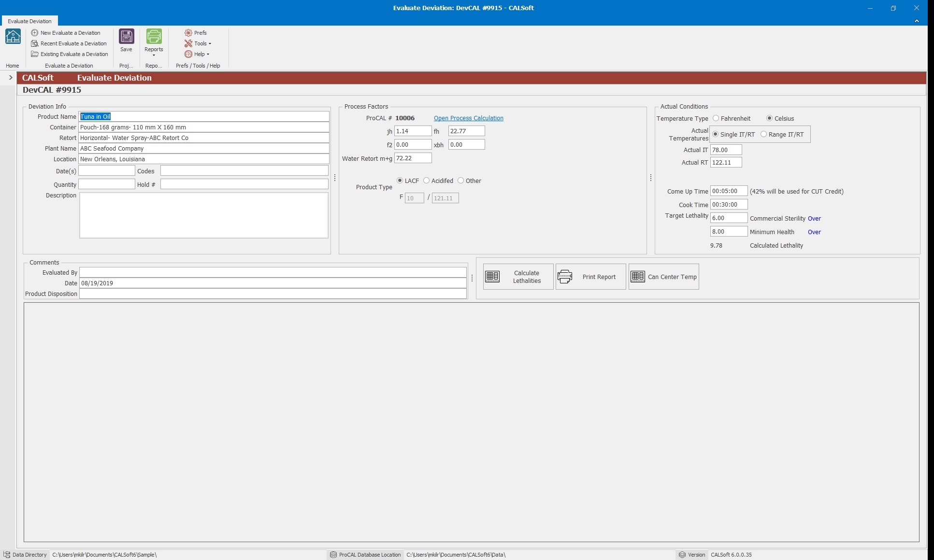
Task: Open Existing Evaluate a Deviation
Action: coord(70,54)
